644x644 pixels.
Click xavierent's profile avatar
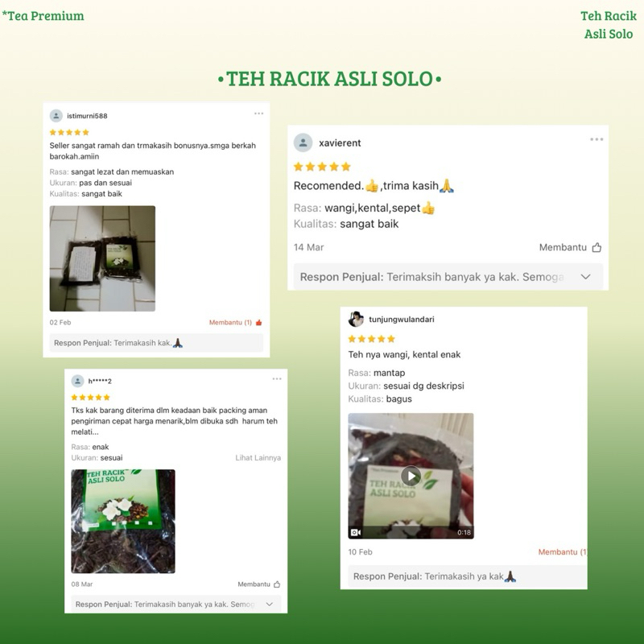click(303, 142)
